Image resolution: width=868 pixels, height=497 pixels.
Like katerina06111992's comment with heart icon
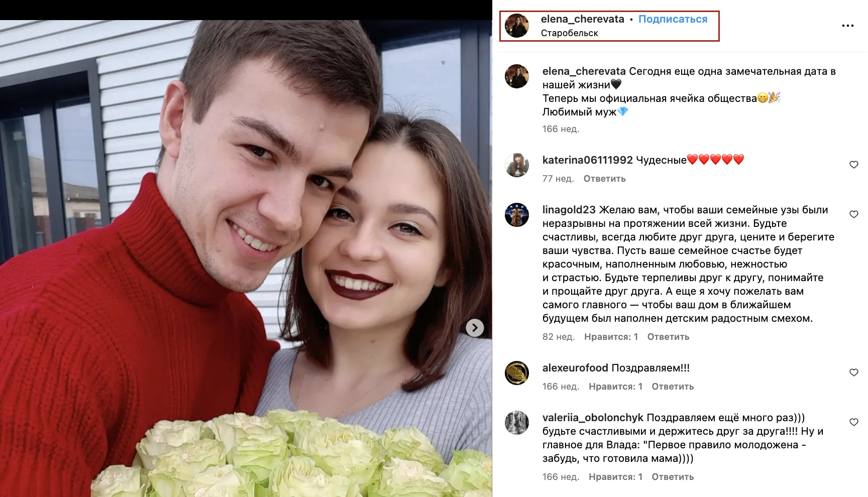[x=853, y=165]
